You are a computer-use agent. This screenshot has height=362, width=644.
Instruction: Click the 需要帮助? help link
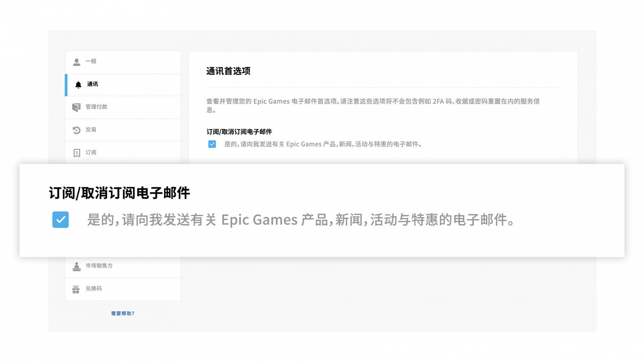point(123,314)
